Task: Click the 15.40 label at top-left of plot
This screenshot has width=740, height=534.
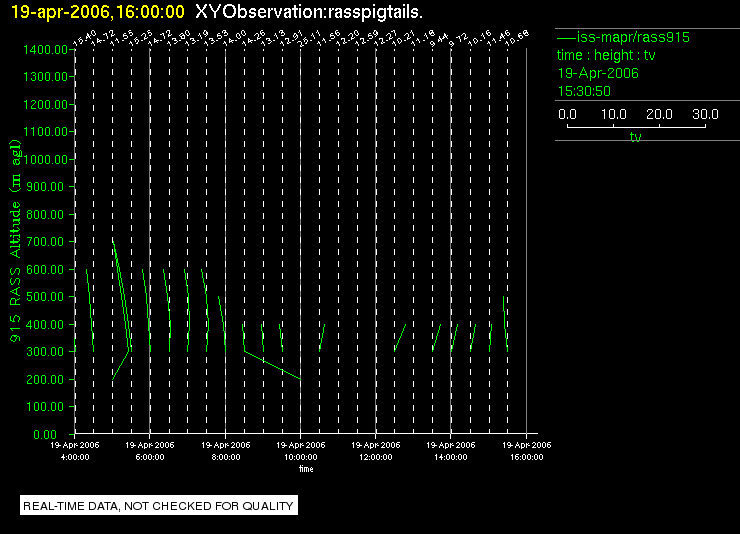Action: click(84, 39)
